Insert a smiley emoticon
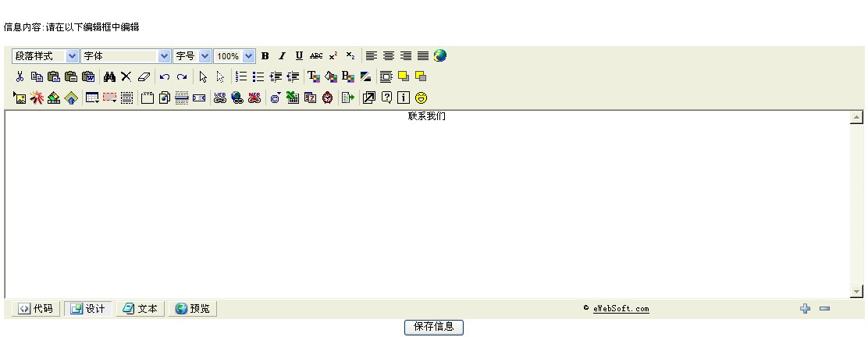 coord(422,98)
